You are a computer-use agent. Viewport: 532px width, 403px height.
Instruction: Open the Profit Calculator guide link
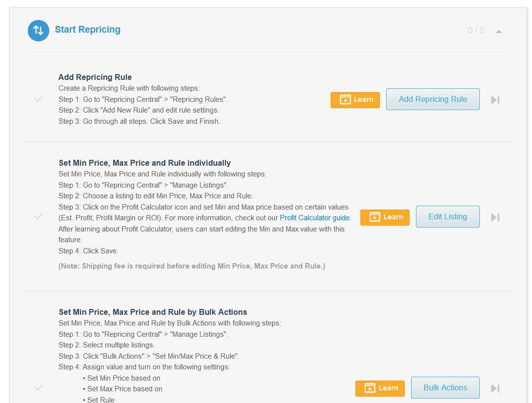point(315,218)
